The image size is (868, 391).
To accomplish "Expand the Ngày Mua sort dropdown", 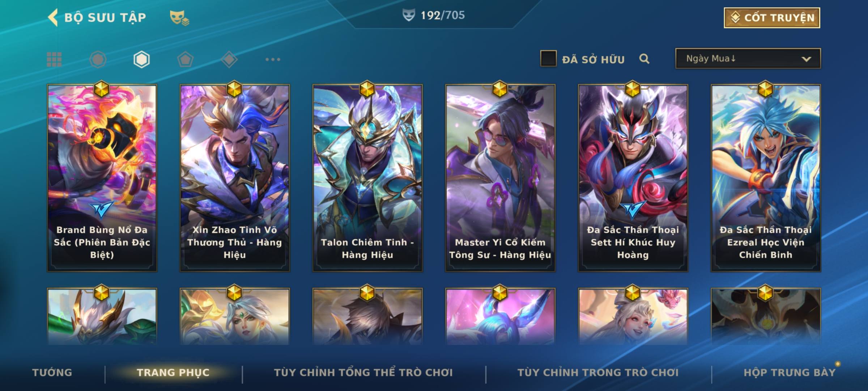I will point(748,58).
